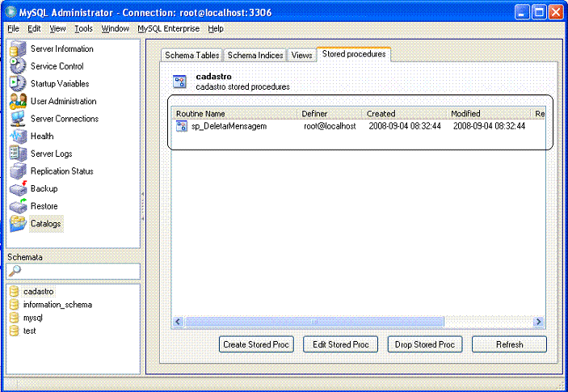Open the Backup section label
This screenshot has width=568, height=392.
(44, 188)
